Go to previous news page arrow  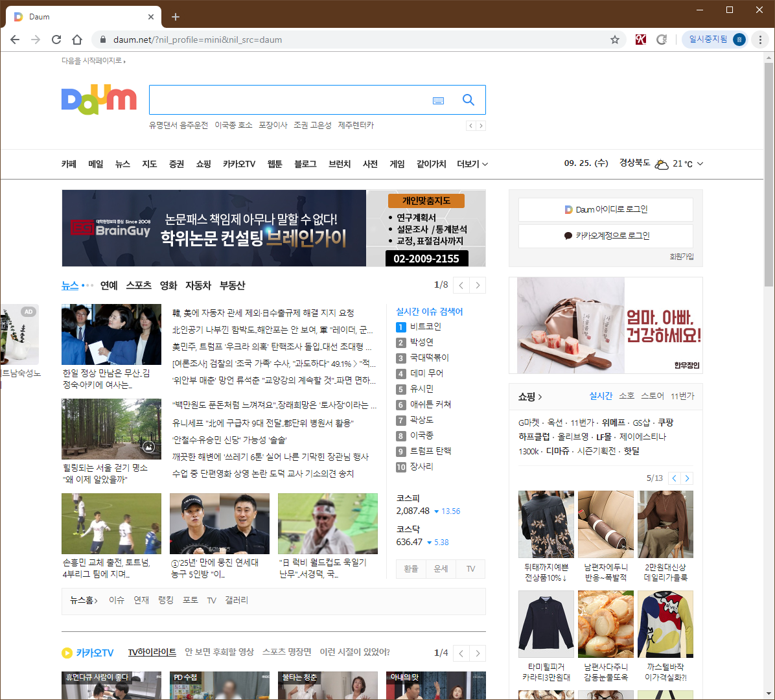click(x=461, y=285)
